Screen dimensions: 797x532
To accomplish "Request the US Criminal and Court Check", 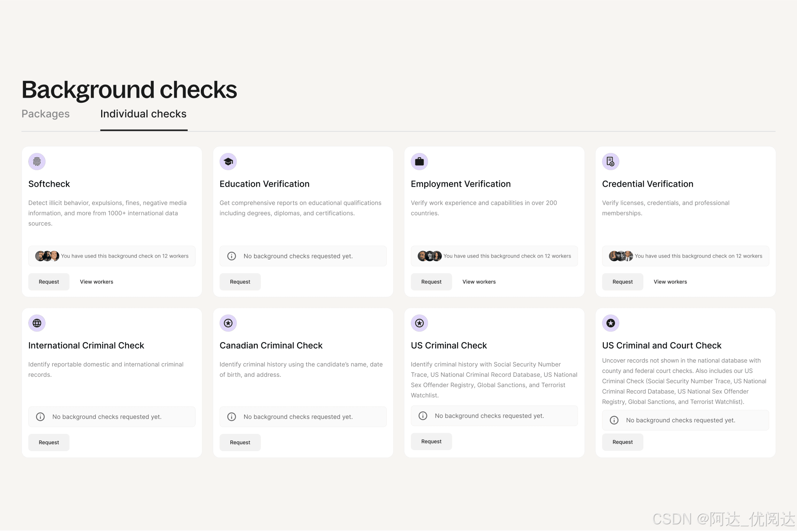I will click(622, 442).
